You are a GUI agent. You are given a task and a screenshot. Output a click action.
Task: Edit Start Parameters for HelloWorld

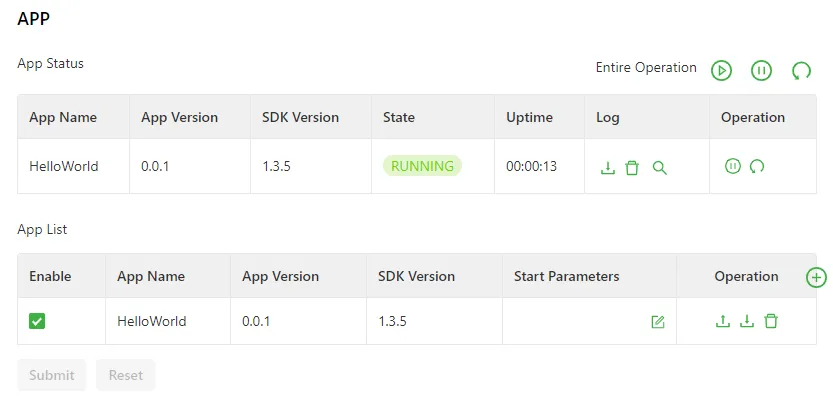[x=658, y=322]
